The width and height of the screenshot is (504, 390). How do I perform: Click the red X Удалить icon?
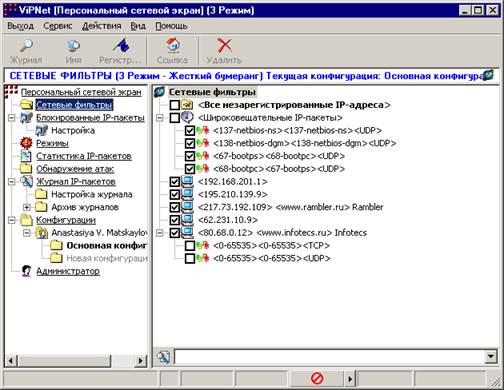click(224, 45)
